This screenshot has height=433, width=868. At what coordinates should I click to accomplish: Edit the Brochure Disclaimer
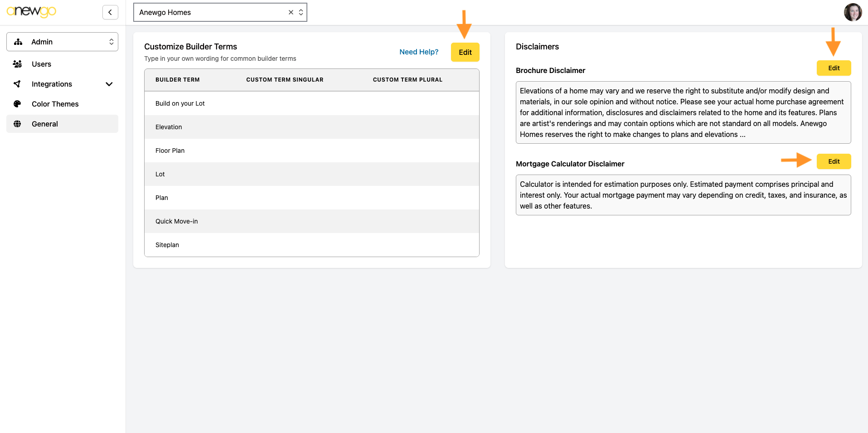pos(834,68)
